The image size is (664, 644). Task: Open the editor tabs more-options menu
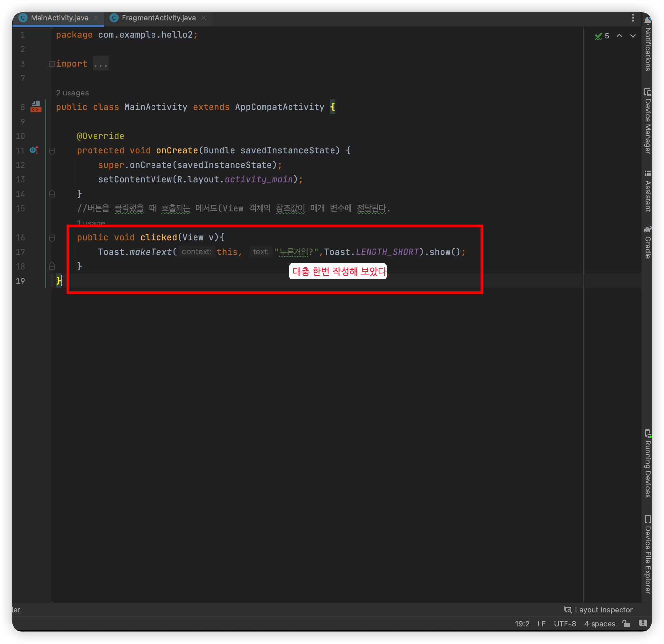click(632, 18)
